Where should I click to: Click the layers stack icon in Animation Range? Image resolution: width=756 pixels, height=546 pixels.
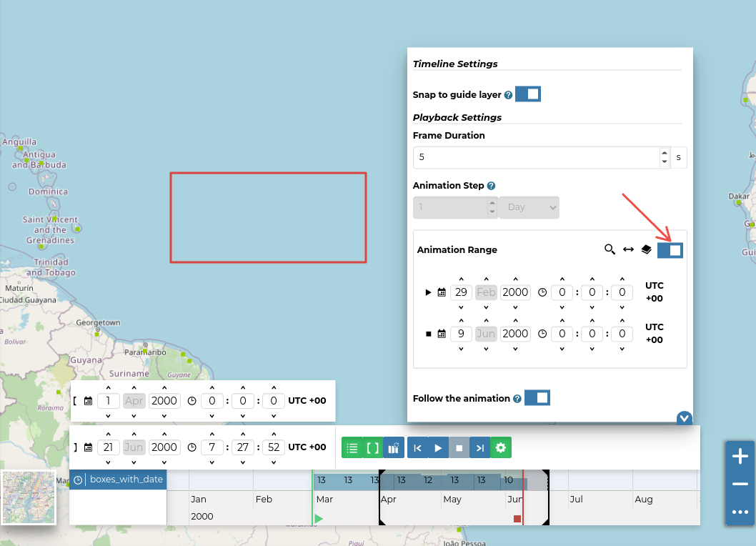646,249
